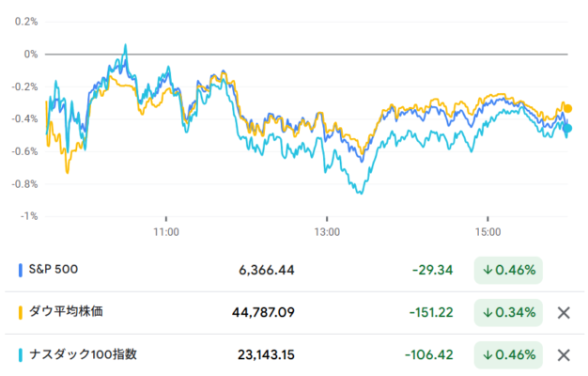
Task: Open the ナスダック100指数 index name
Action: (x=83, y=354)
